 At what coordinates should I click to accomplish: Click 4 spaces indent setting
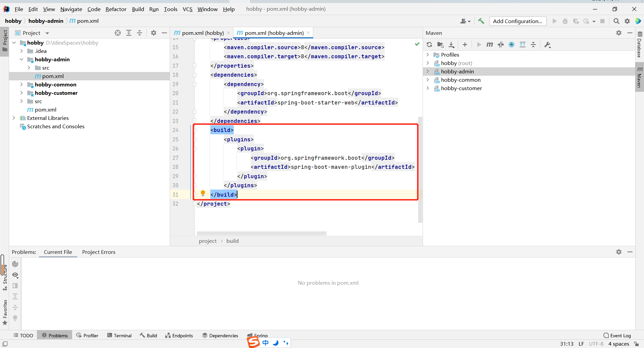click(x=619, y=344)
